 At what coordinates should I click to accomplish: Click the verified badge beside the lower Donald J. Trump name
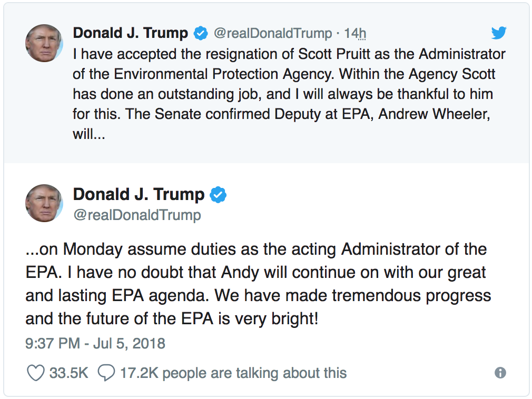click(218, 194)
